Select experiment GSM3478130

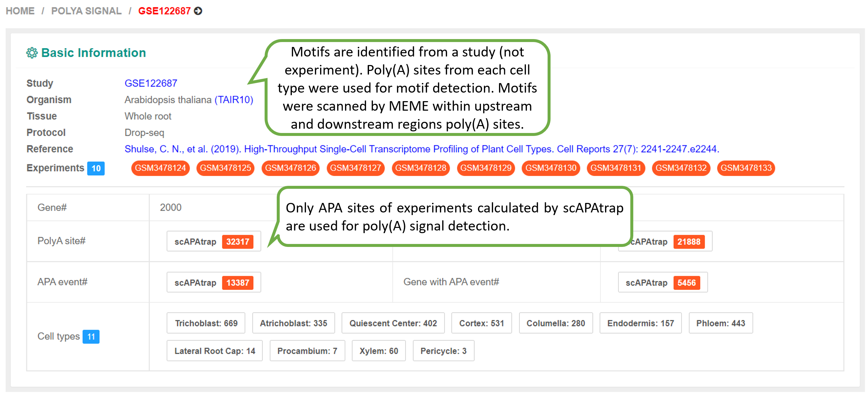[551, 168]
